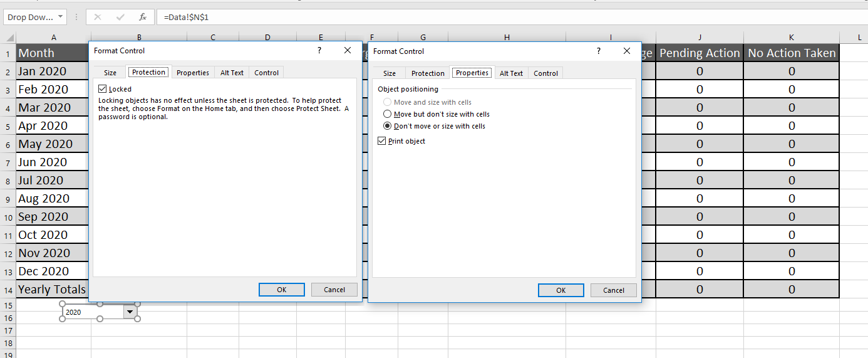Select the Feb 2020 cell
868x358 pixels.
[x=53, y=90]
